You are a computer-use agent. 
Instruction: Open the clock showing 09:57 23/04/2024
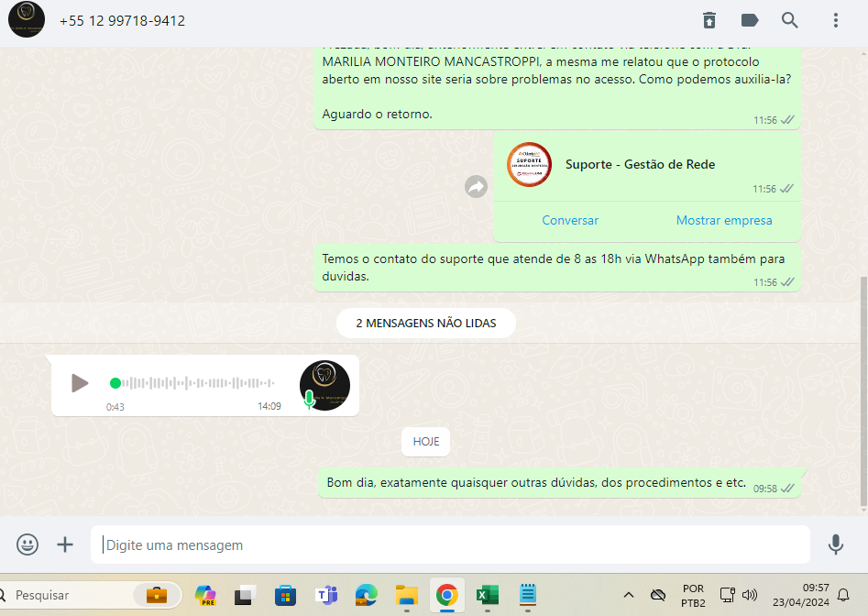pos(800,595)
